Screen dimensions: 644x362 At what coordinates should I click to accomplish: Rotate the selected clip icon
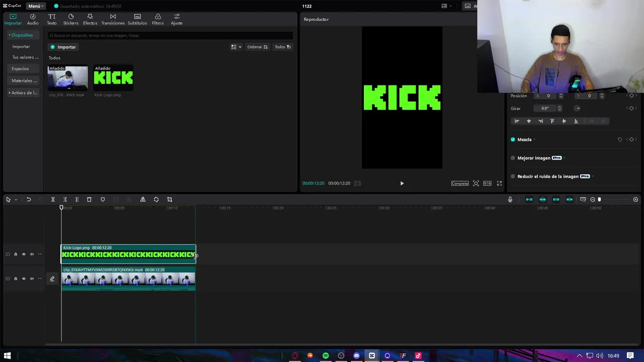[156, 200]
